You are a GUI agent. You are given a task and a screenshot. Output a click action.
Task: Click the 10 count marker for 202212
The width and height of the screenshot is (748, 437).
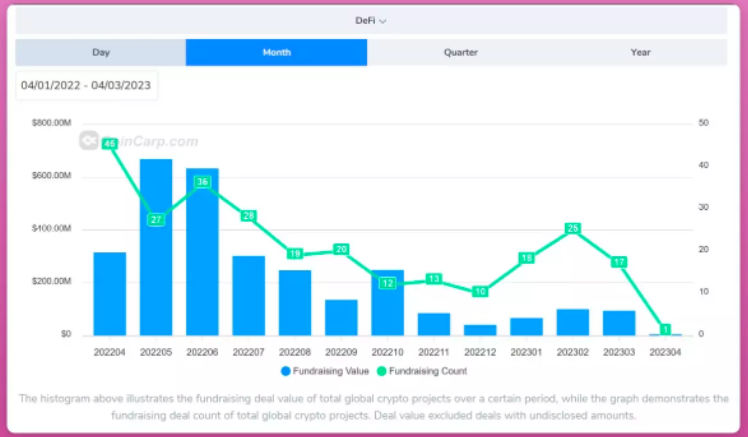coord(480,291)
